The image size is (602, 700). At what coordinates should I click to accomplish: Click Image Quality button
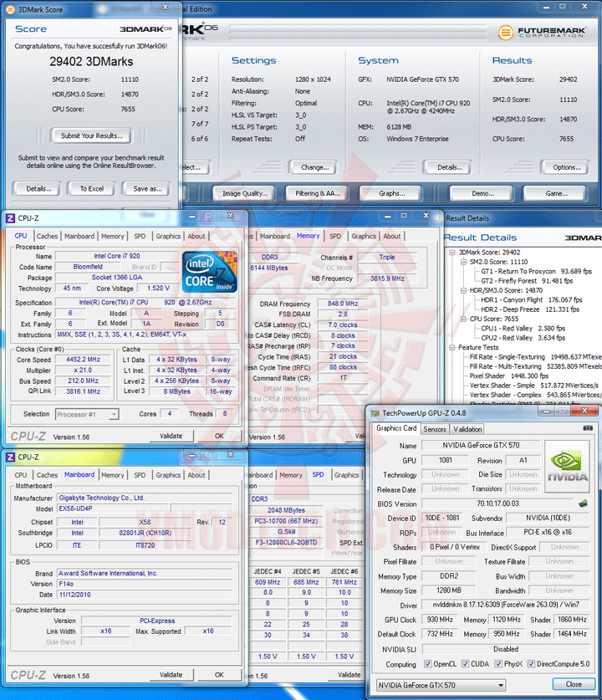click(244, 193)
